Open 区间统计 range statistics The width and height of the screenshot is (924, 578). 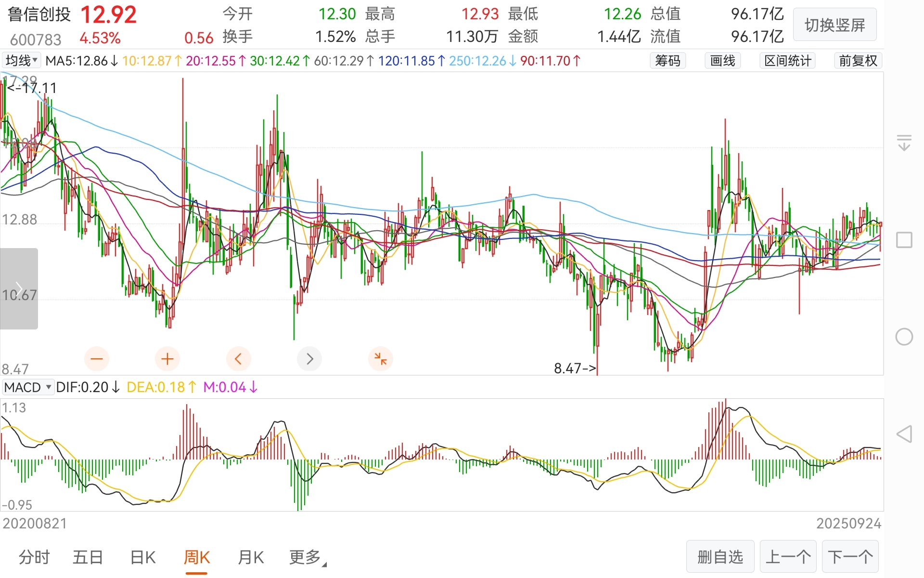click(x=788, y=61)
